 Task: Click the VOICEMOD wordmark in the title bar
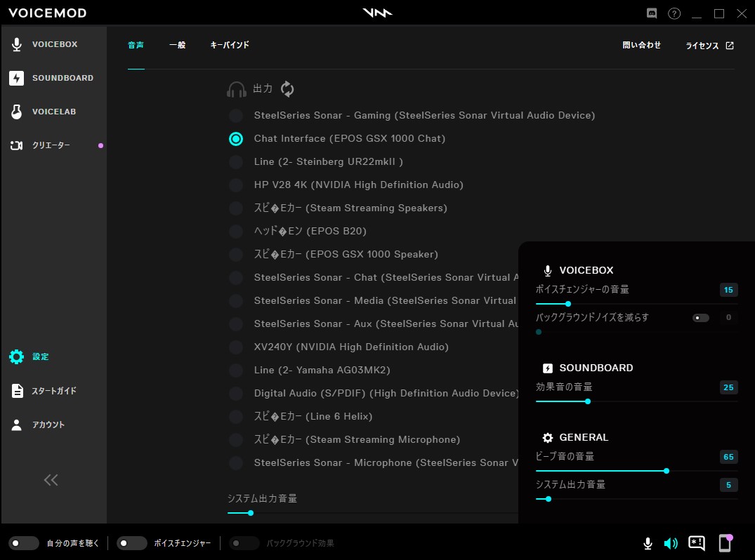click(x=48, y=13)
